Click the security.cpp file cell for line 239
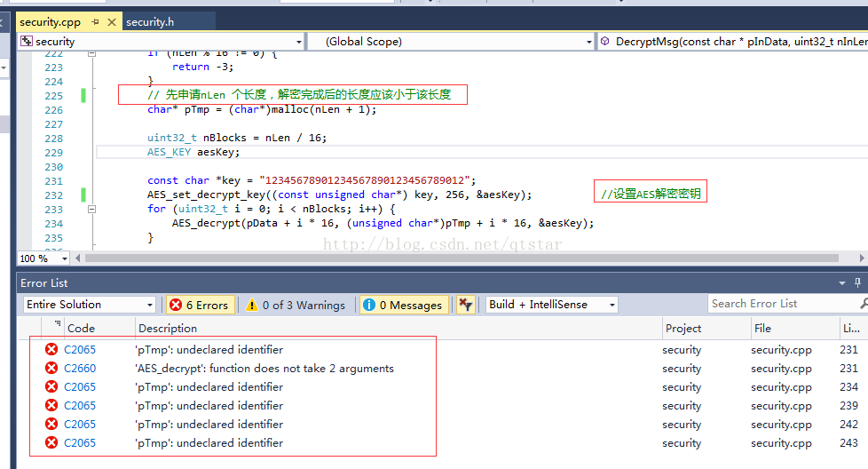Image resolution: width=868 pixels, height=469 pixels. point(781,406)
